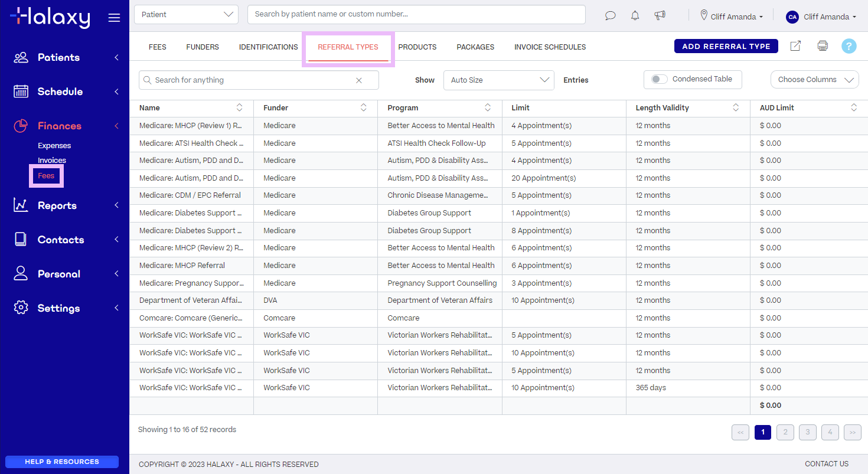Click the Schedule calendar icon
This screenshot has height=474, width=868.
[21, 91]
